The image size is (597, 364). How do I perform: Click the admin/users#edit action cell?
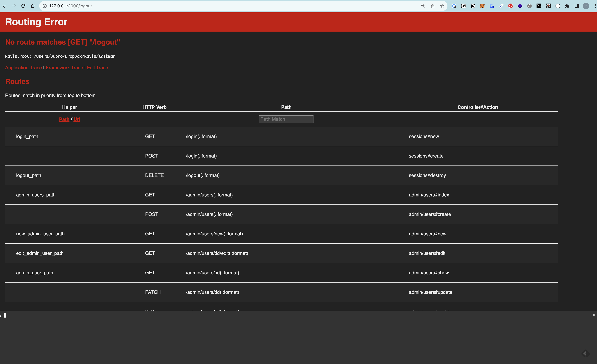coord(427,253)
